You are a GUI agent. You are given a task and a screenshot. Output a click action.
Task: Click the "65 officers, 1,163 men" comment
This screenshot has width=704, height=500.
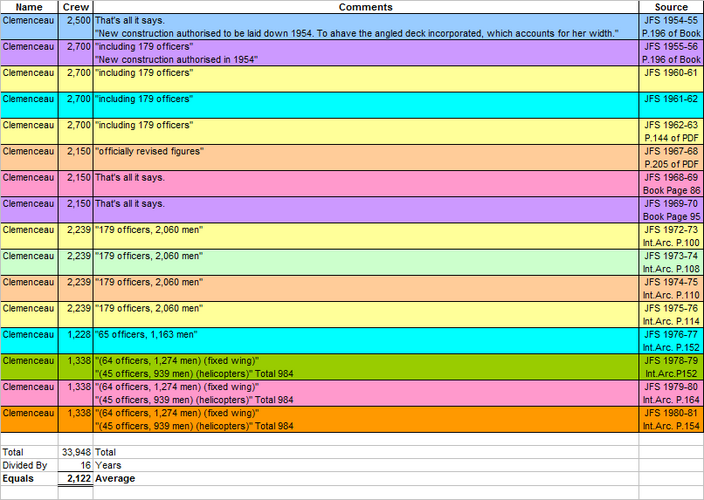146,335
